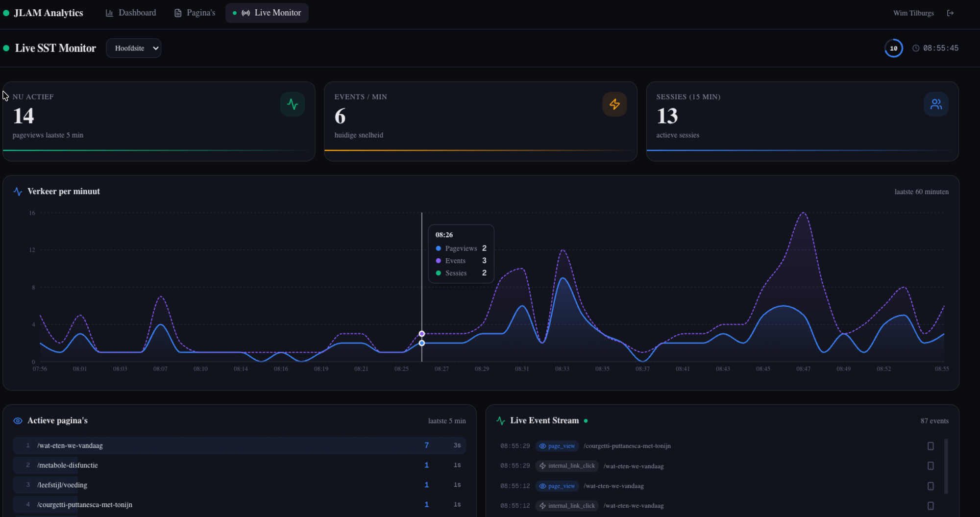Select the activity icon on the Nu Actief card
The width and height of the screenshot is (980, 517).
[293, 104]
